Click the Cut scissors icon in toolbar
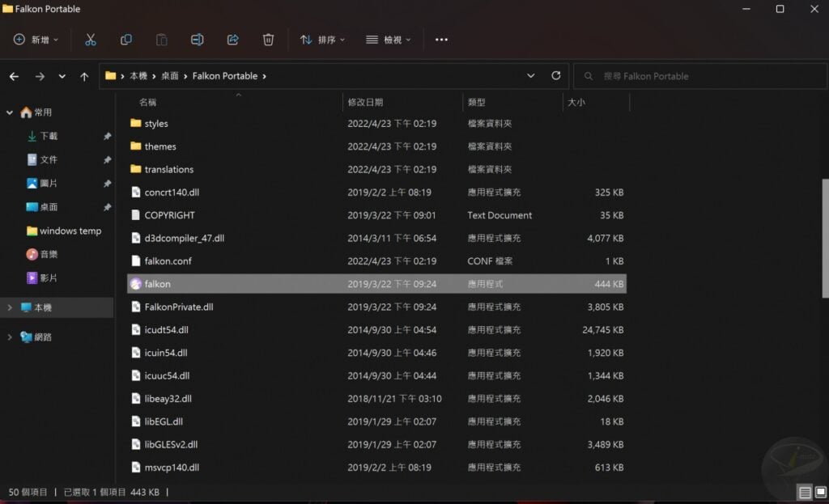Image resolution: width=829 pixels, height=504 pixels. pyautogui.click(x=91, y=40)
